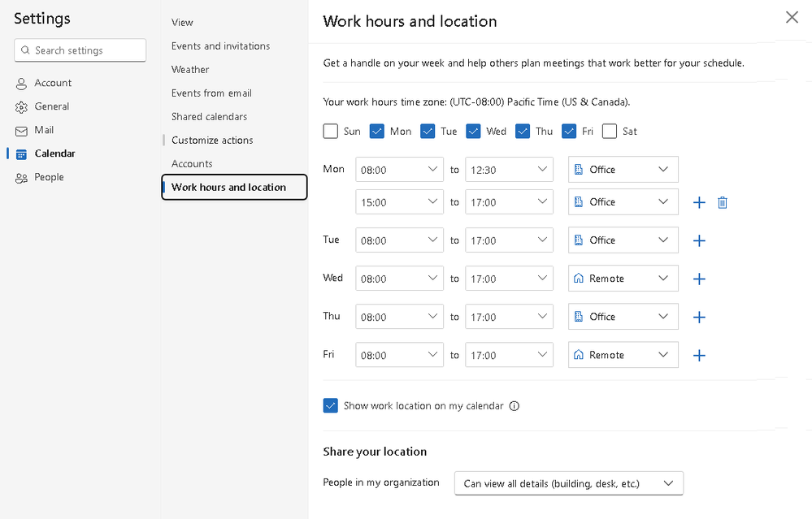
Task: Enable the Sat workday checkbox
Action: [610, 131]
